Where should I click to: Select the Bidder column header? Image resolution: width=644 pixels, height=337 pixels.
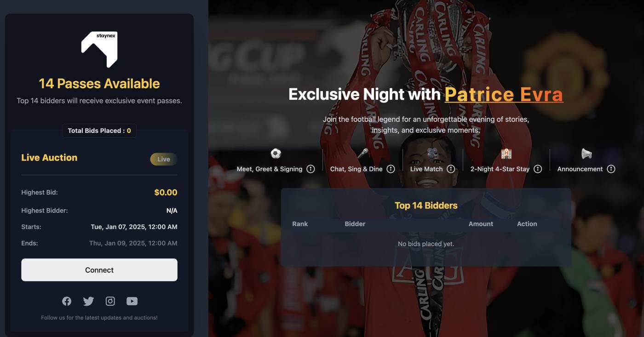[355, 224]
